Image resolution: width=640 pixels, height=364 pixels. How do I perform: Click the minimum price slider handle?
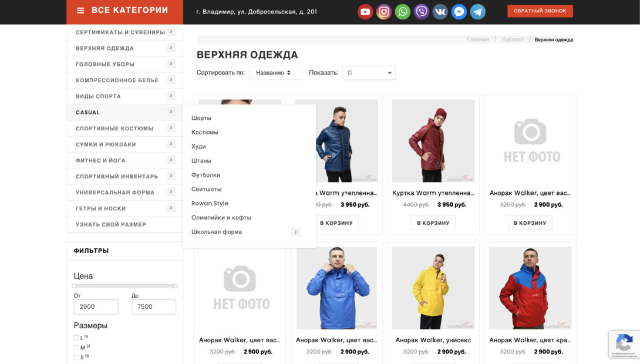pyautogui.click(x=75, y=286)
